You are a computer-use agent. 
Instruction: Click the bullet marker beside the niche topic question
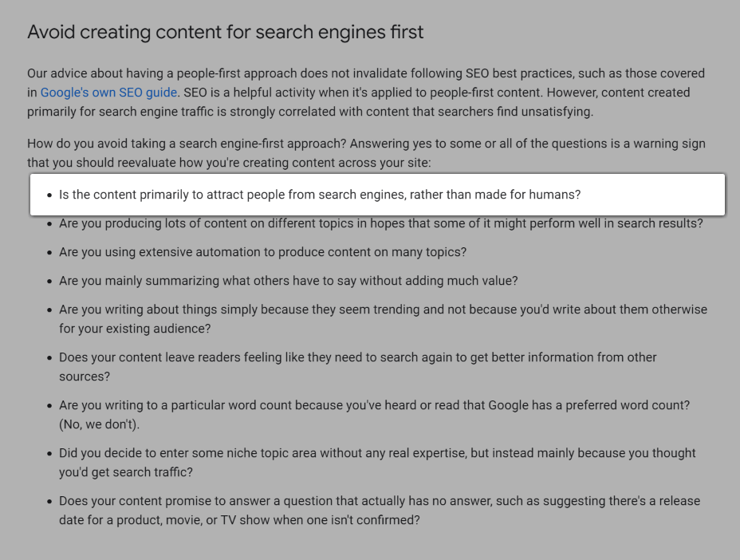[x=49, y=454]
